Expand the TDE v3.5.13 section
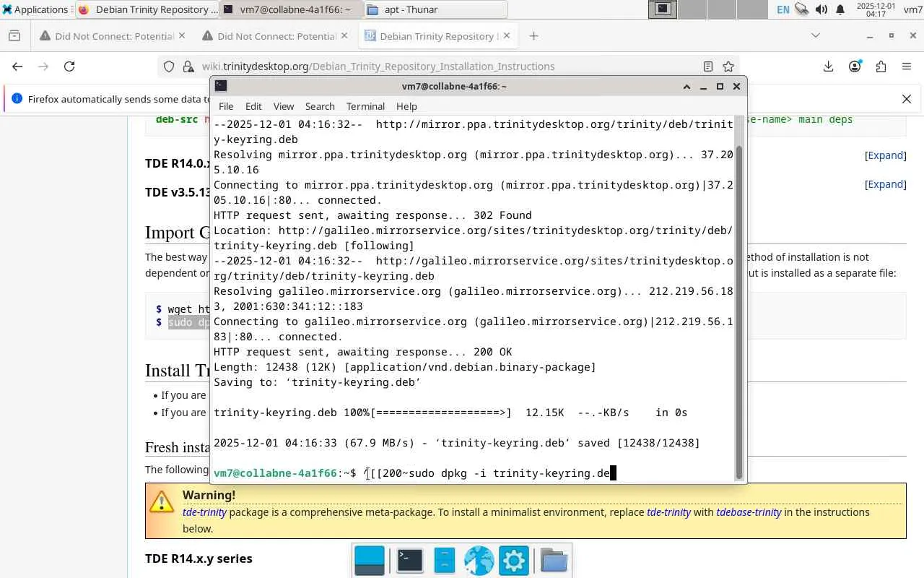The image size is (924, 578). click(x=885, y=184)
